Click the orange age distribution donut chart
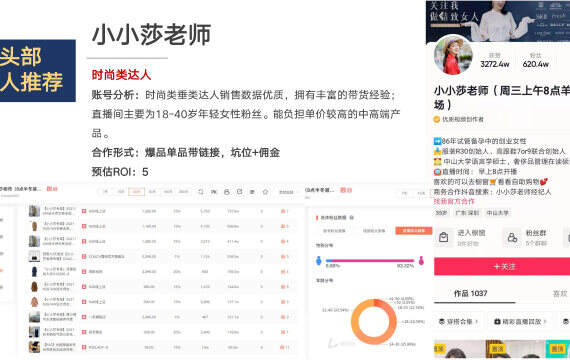Screen dimensions: 570x360 pyautogui.click(x=374, y=322)
